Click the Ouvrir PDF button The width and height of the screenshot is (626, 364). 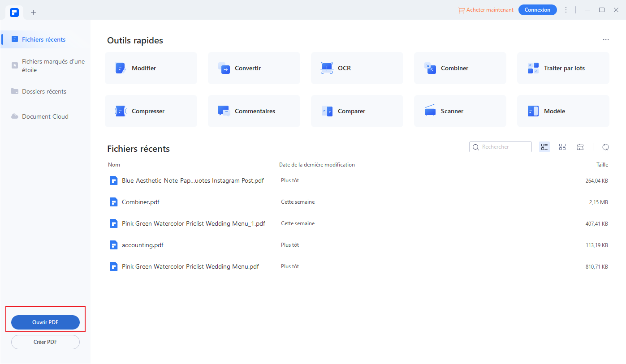pos(45,322)
